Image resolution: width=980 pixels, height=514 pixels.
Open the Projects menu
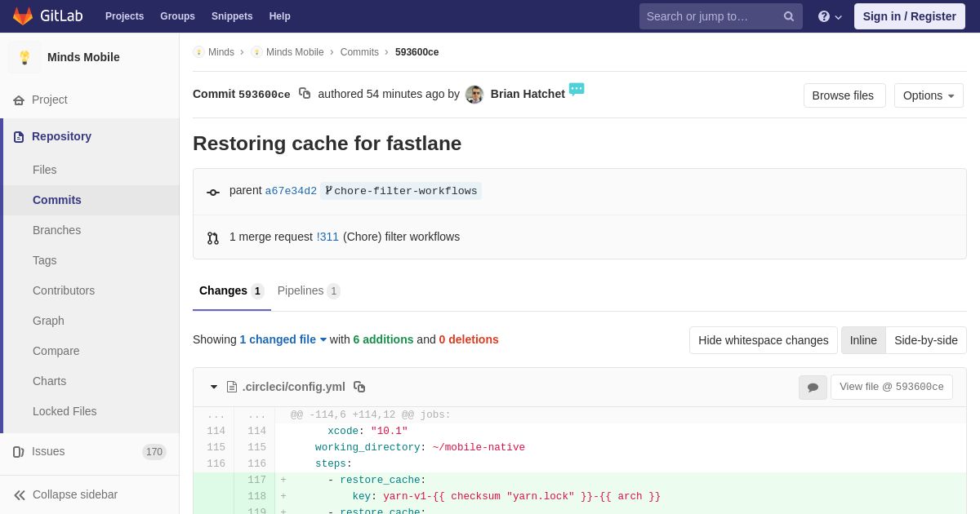tap(124, 16)
